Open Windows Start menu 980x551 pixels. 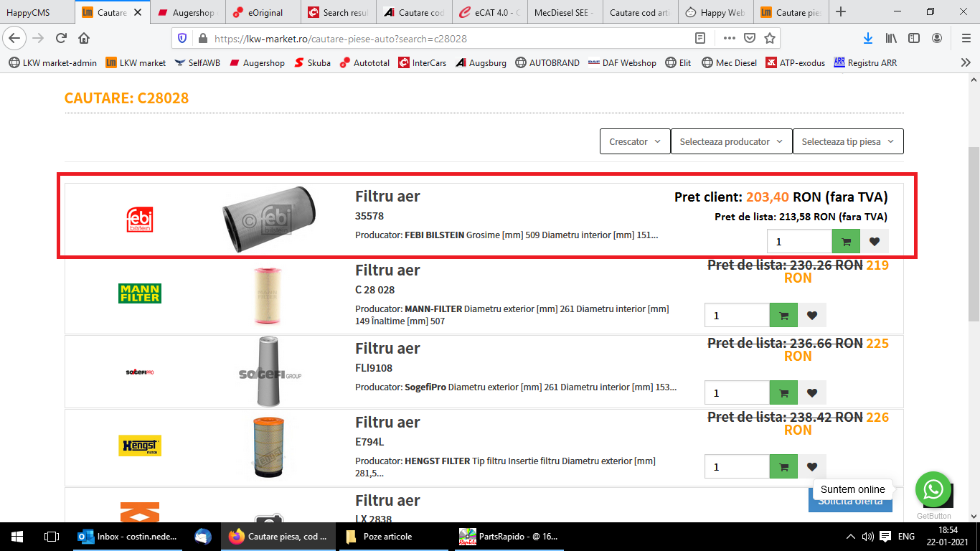[17, 536]
